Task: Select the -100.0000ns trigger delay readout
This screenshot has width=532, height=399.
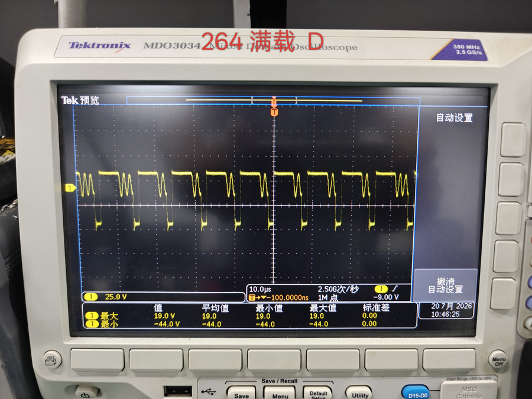Action: (x=289, y=297)
